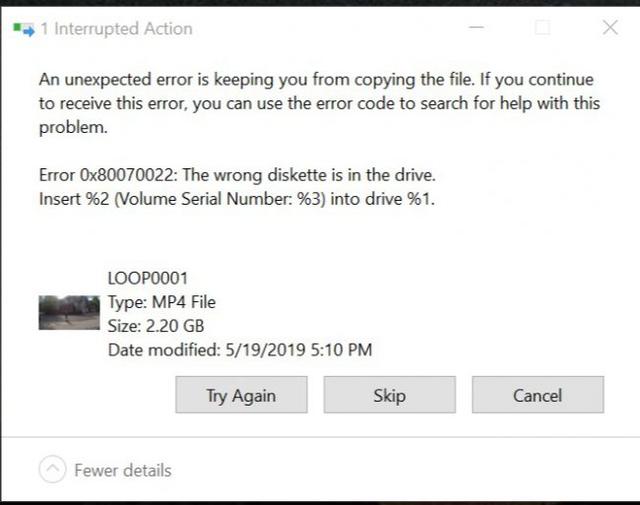Screen dimensions: 640x505
Task: Click the blank footer area right of Fewer details
Action: pyautogui.click(x=400, y=470)
